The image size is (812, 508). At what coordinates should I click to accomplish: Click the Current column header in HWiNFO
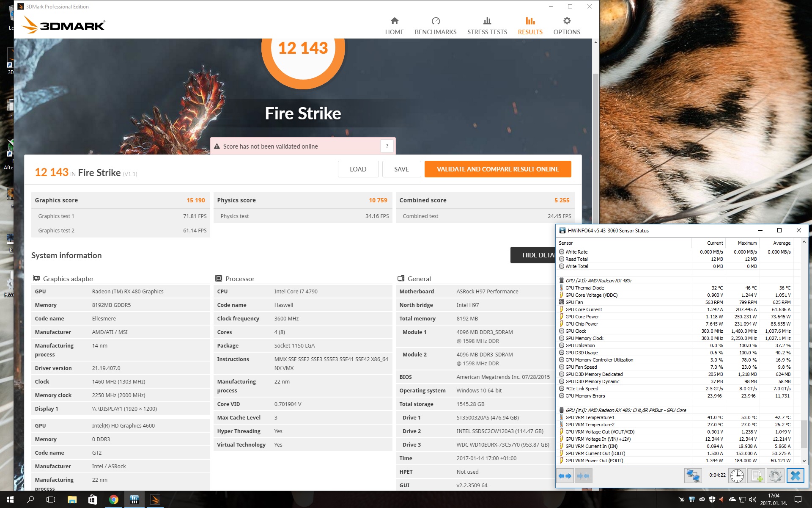[x=708, y=243]
